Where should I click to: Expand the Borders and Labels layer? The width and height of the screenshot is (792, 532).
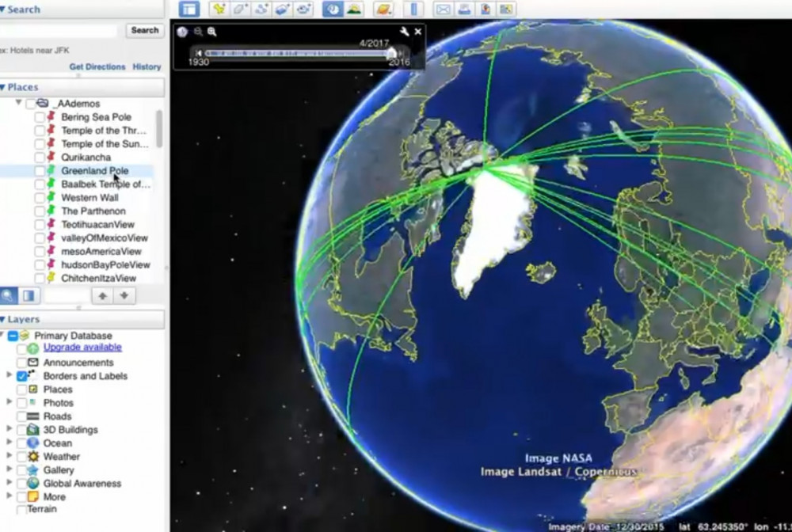(9, 375)
